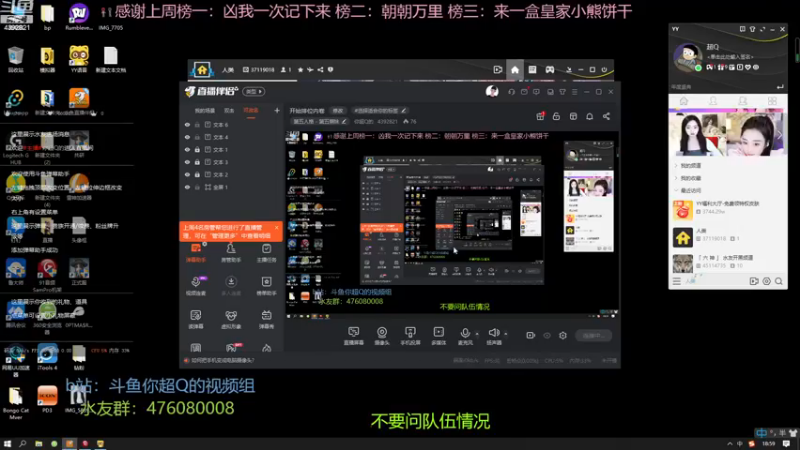Dismiss the orange room manager notification
The height and width of the screenshot is (450, 800).
277,228
